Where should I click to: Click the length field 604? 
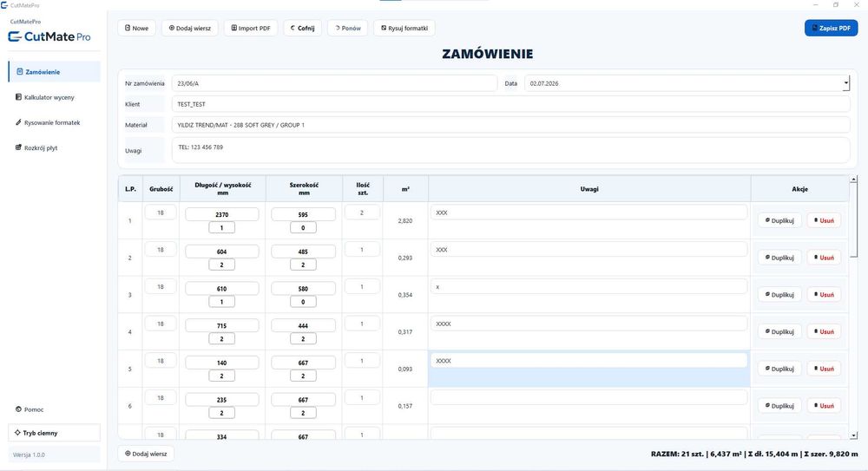(222, 252)
